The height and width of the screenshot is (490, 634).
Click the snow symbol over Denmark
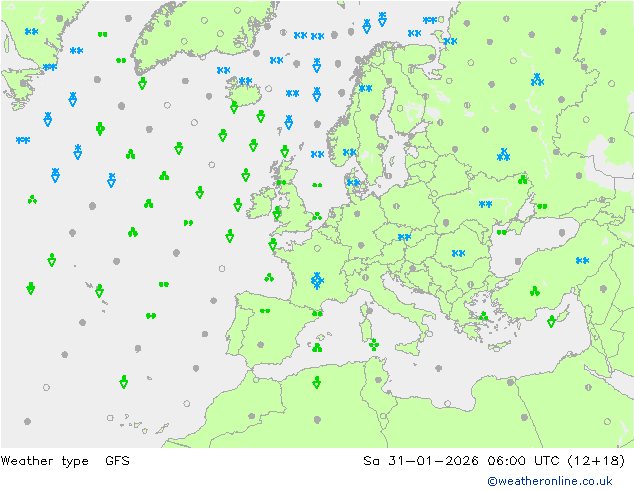(x=353, y=183)
